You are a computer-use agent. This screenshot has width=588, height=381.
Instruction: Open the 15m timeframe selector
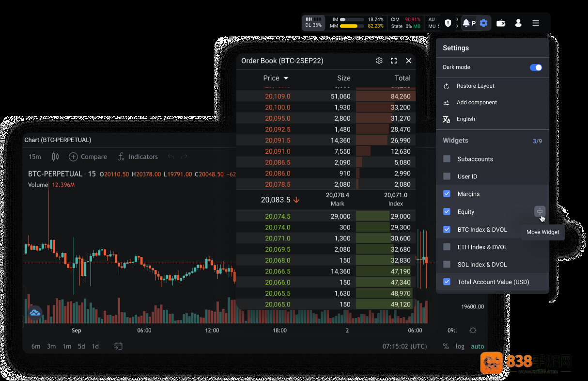click(35, 157)
